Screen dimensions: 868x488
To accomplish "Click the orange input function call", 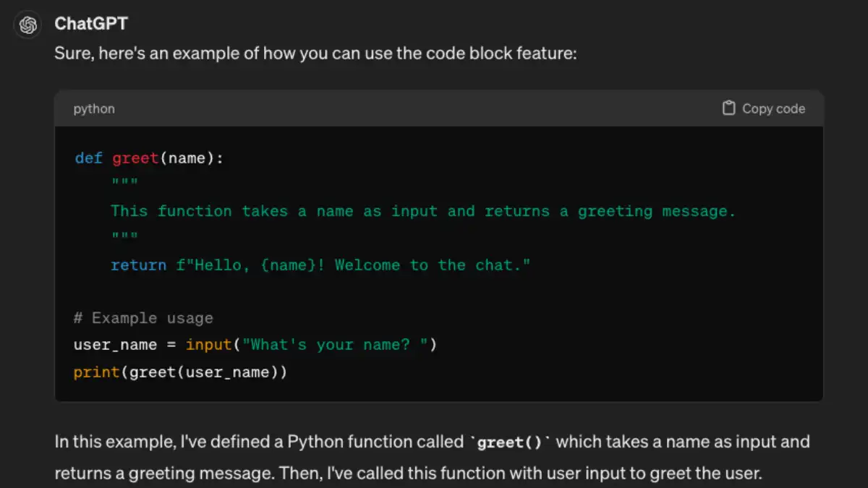I will click(x=208, y=345).
